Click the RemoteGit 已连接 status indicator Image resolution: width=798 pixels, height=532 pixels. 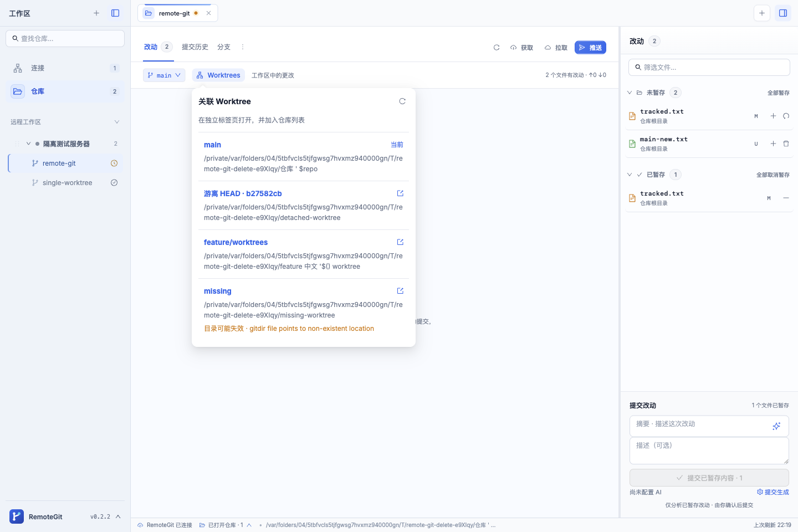pyautogui.click(x=165, y=525)
